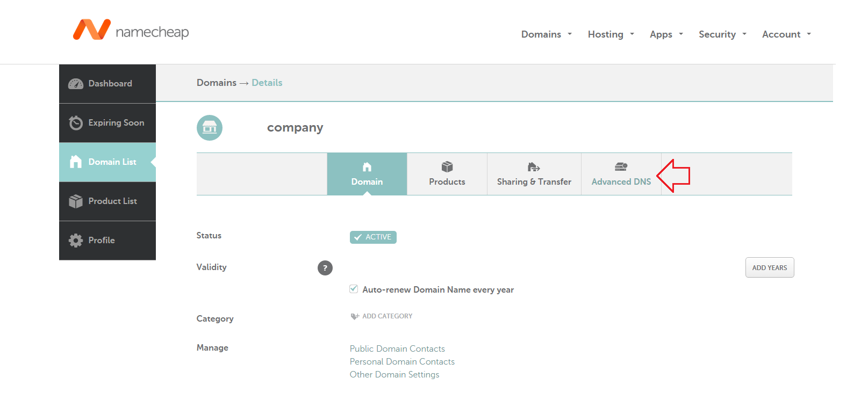Screen dimensions: 868x407
Task: Click Auto-renew Domain Name every year text
Action: pyautogui.click(x=438, y=290)
